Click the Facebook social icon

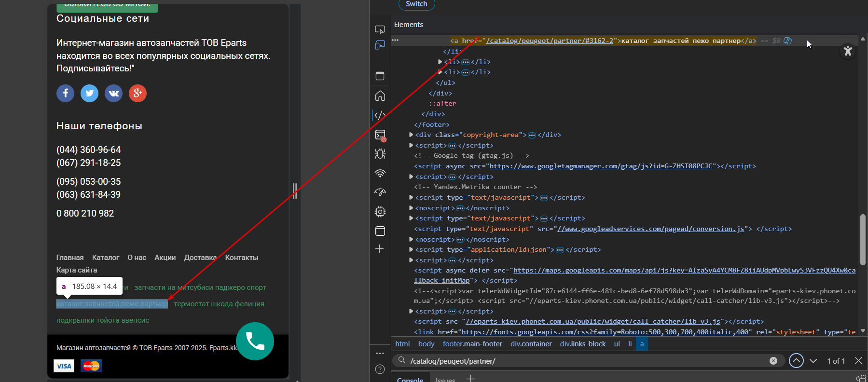pos(65,93)
